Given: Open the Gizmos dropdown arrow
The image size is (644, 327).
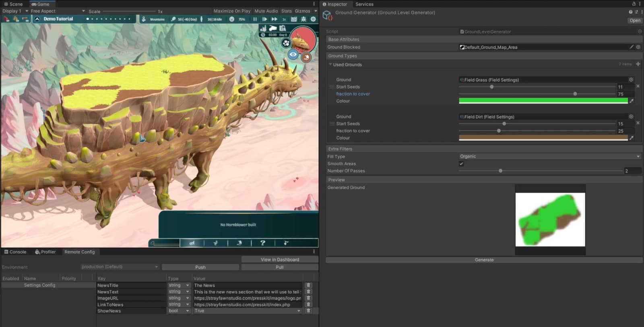Looking at the screenshot, I should (316, 11).
